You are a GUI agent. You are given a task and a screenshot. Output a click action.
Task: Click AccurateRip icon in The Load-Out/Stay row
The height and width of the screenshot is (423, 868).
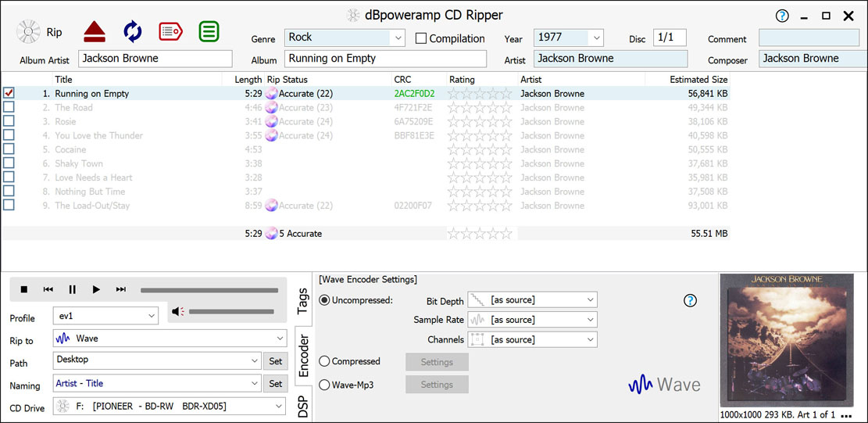pos(271,206)
